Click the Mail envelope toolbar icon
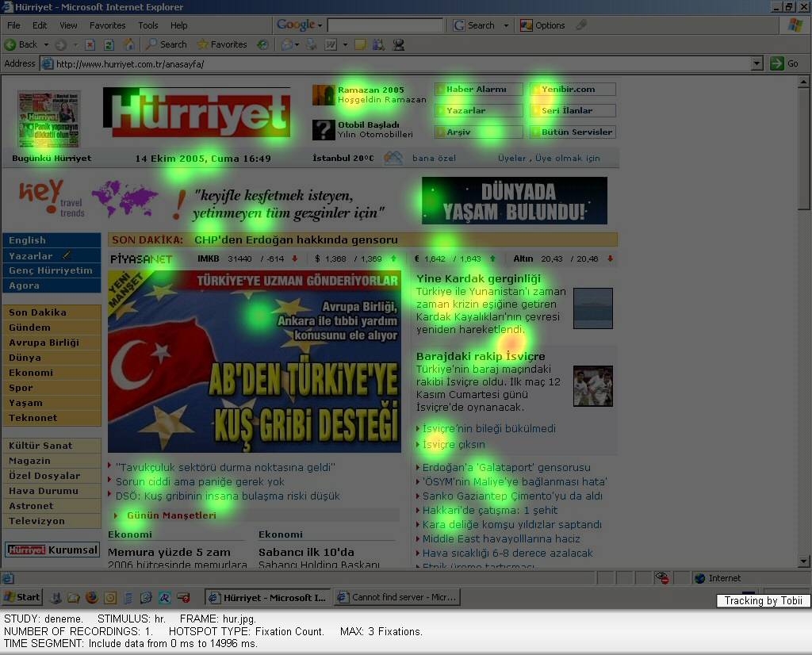 [x=286, y=44]
